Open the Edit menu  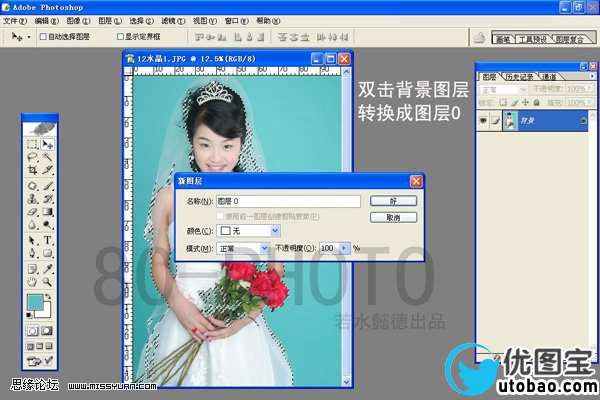pos(46,21)
